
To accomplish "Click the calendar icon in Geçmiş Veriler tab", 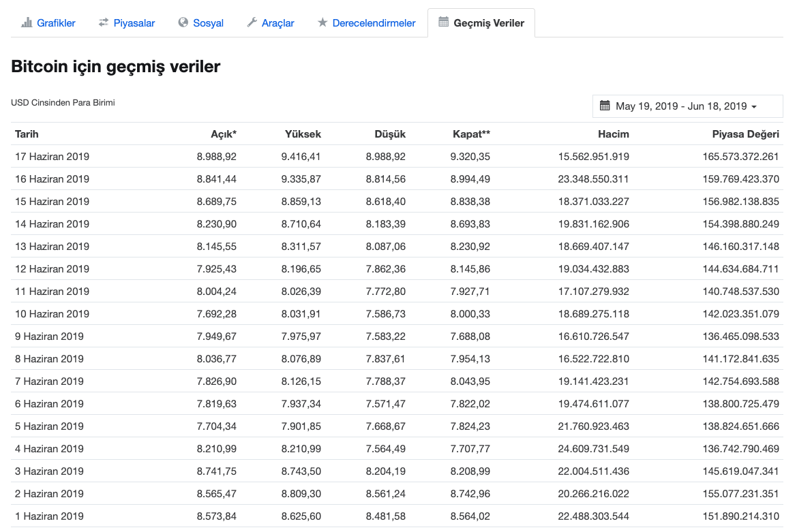I will click(x=443, y=22).
